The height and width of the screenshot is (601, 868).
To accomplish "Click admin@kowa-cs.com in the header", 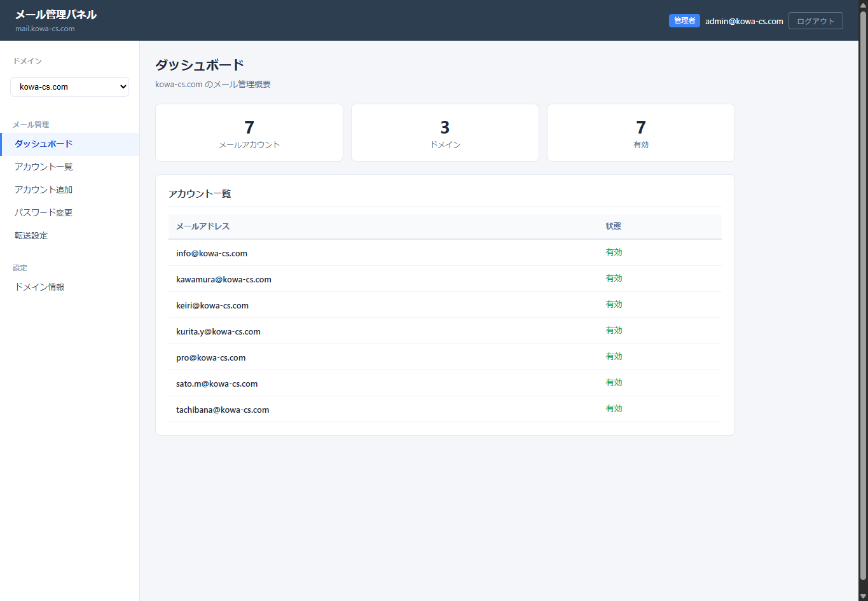I will 744,22.
